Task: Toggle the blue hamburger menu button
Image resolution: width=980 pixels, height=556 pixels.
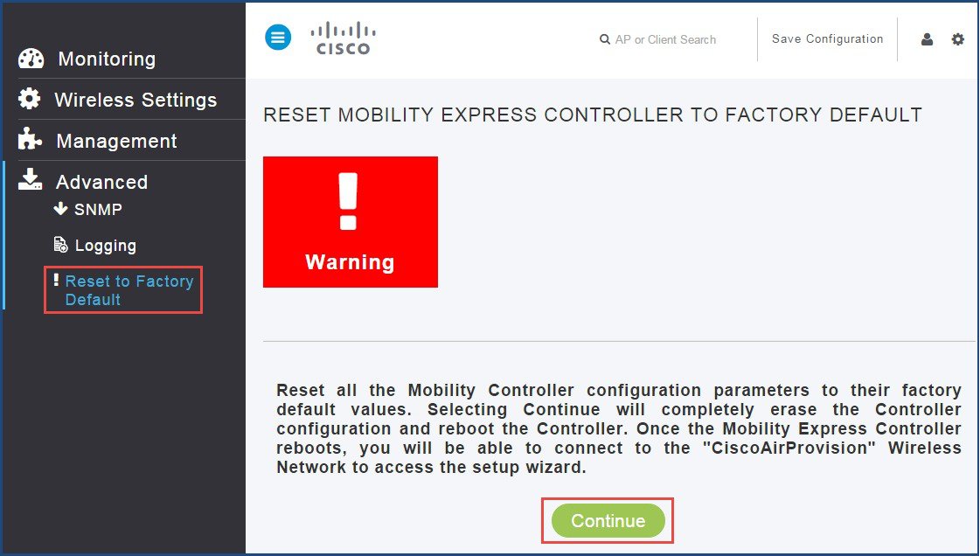Action: coord(278,38)
